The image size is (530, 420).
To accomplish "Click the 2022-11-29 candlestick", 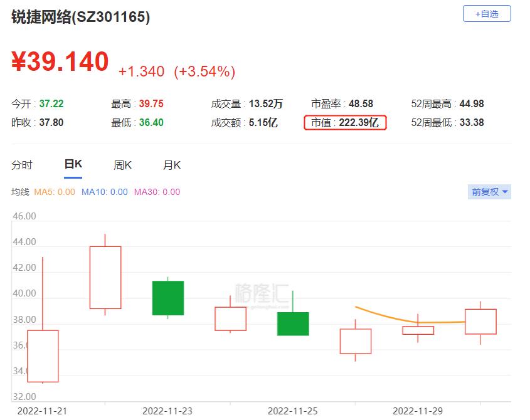I will coord(418,330).
